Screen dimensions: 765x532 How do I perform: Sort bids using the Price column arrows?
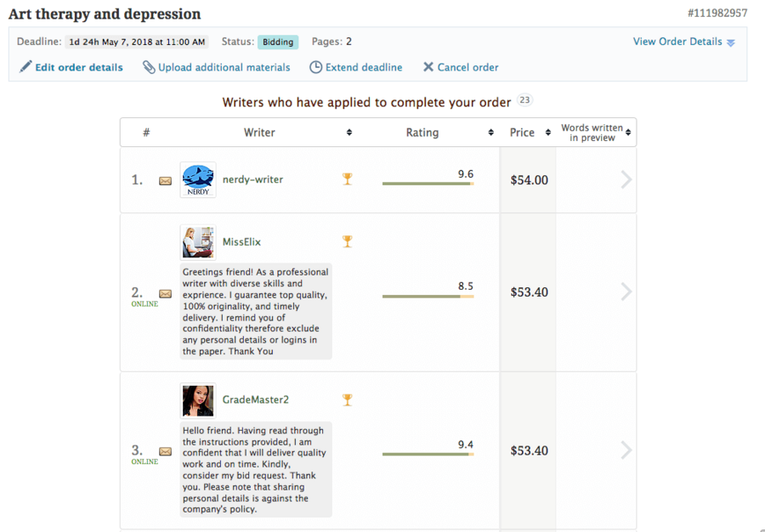click(548, 132)
